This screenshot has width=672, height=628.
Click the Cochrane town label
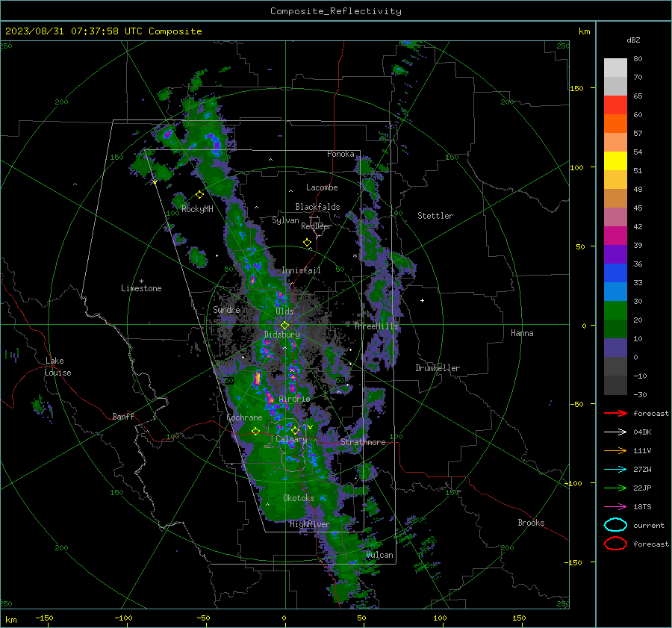(244, 417)
